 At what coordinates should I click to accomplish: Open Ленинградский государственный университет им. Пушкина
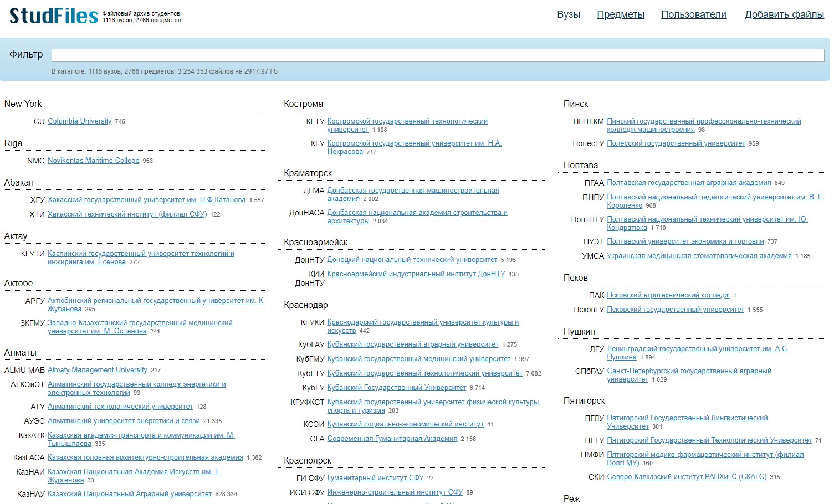click(x=698, y=353)
